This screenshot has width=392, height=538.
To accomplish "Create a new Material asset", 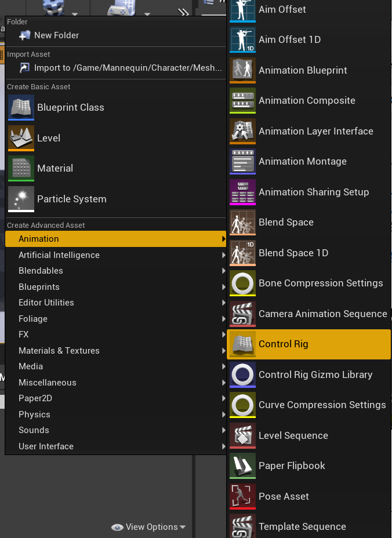I will 55,168.
